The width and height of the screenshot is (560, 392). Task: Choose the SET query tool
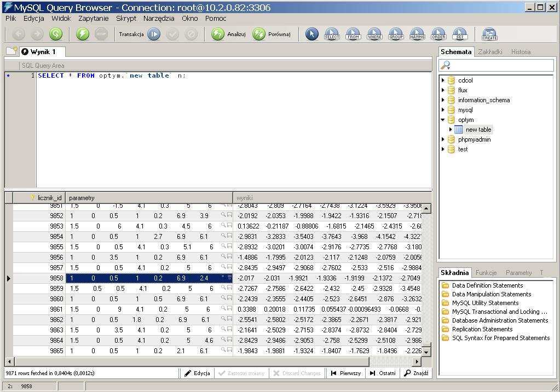460,34
